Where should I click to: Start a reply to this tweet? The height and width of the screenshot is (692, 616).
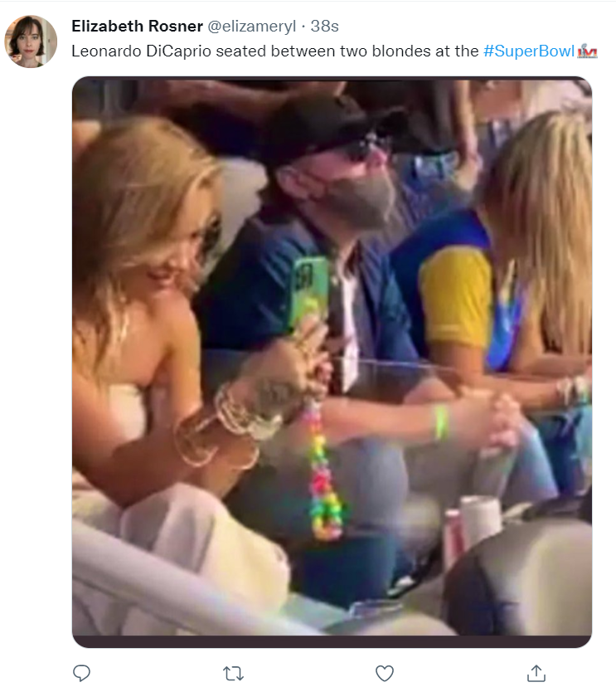coord(81,673)
